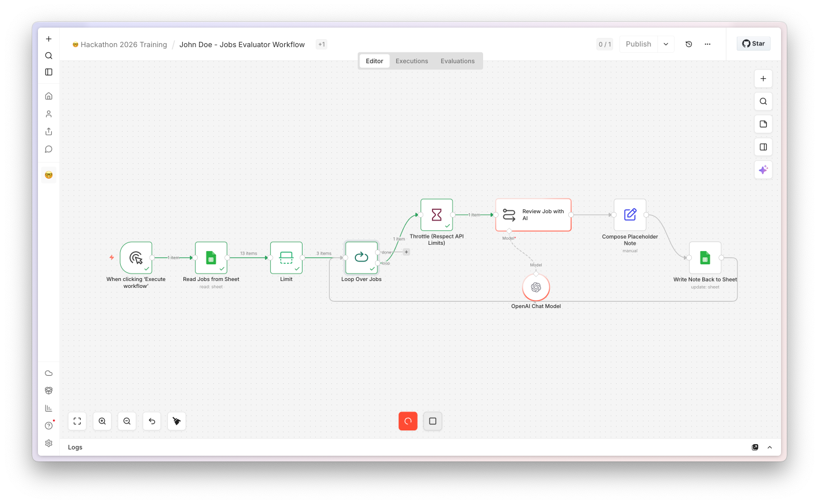This screenshot has width=819, height=504.
Task: Click the tidy up workflow broom icon
Action: point(177,421)
